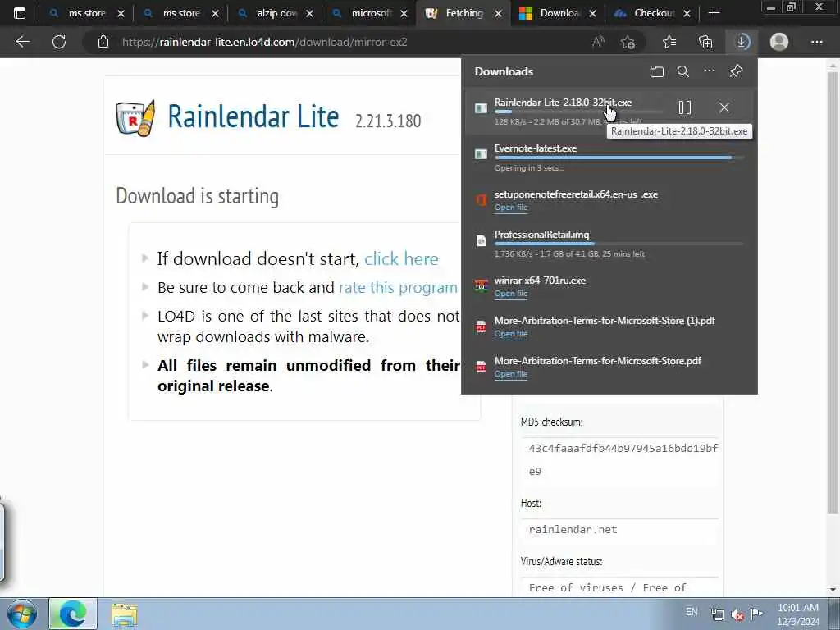Open File Explorer from the taskbar
840x630 pixels.
pyautogui.click(x=125, y=614)
